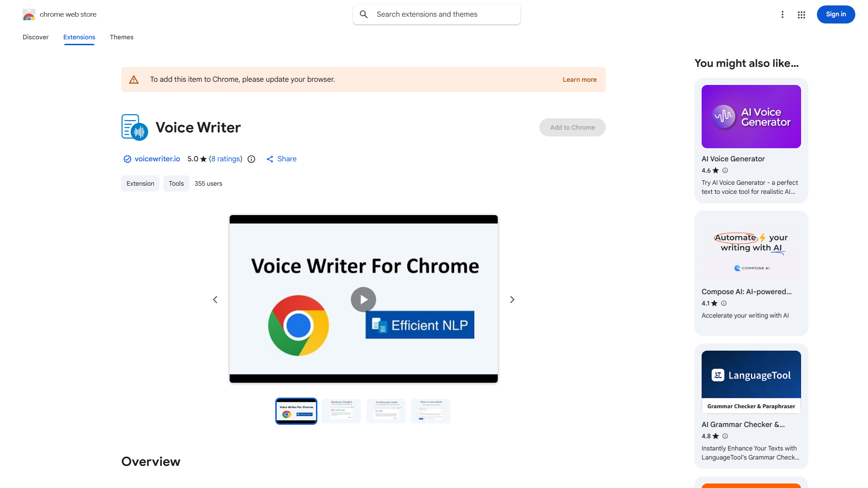Open the three-dot more options menu

tap(783, 14)
